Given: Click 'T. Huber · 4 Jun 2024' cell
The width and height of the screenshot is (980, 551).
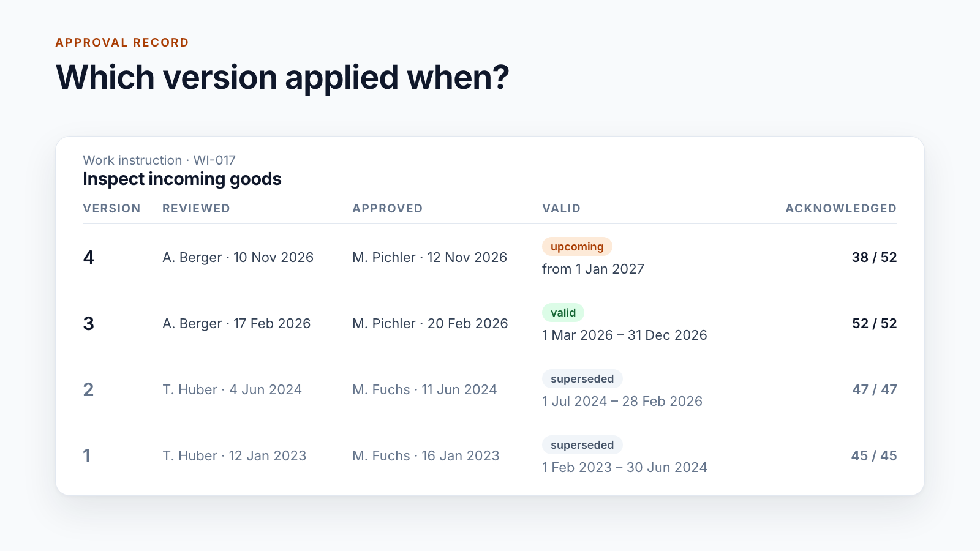Looking at the screenshot, I should pos(232,389).
